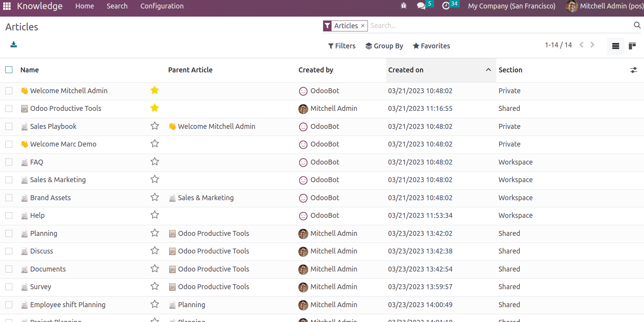Screen dimensions: 644x322
Task: Click the Search input field
Action: (500, 25)
